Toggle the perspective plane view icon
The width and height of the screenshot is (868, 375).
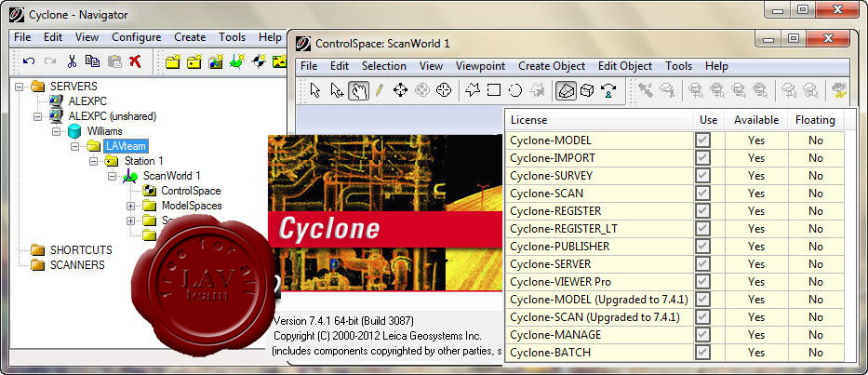(566, 90)
